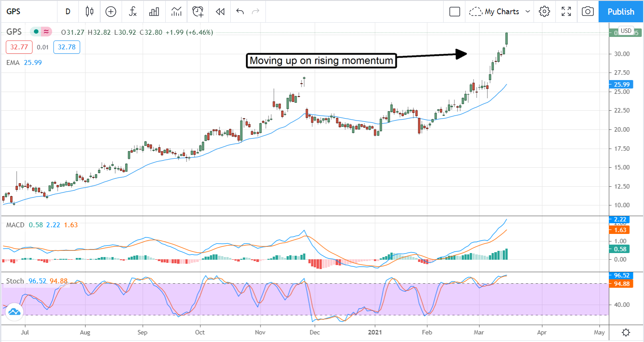
Task: Take a chart snapshot with camera icon
Action: [588, 12]
